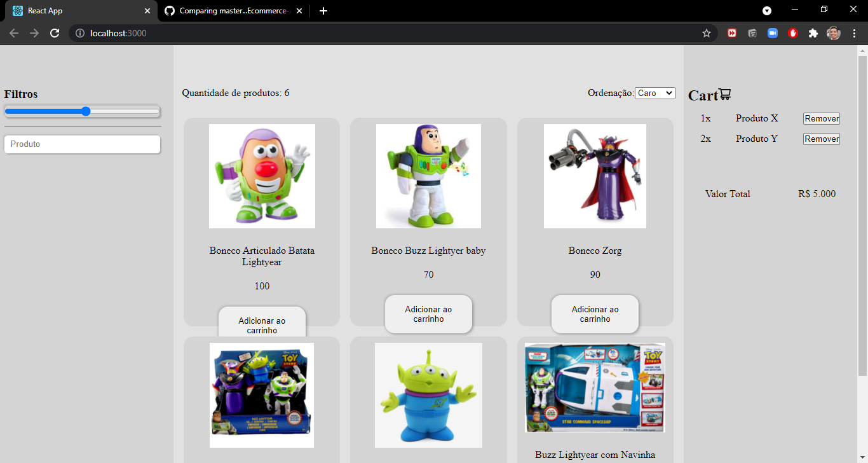The height and width of the screenshot is (463, 868).
Task: Click the Buzz Lightyear com Navinha title
Action: point(595,455)
